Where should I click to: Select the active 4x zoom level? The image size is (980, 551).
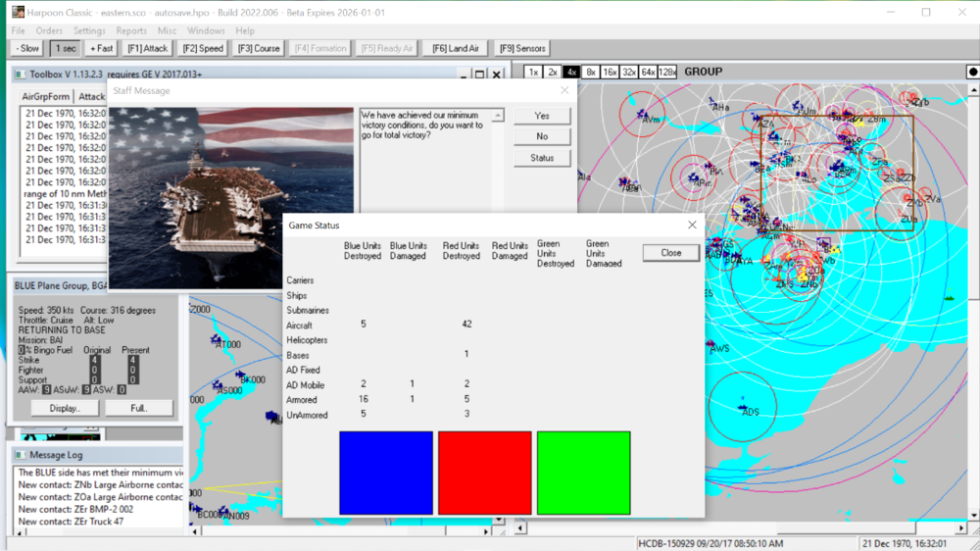[x=571, y=72]
